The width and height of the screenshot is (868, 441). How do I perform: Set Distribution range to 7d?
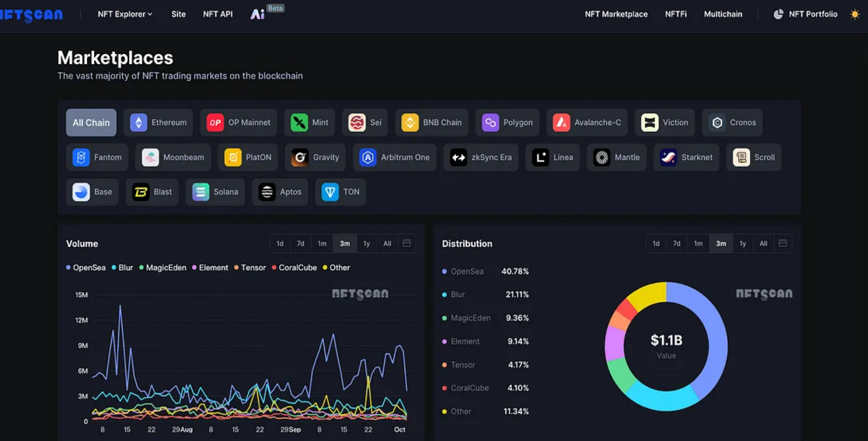tap(676, 244)
